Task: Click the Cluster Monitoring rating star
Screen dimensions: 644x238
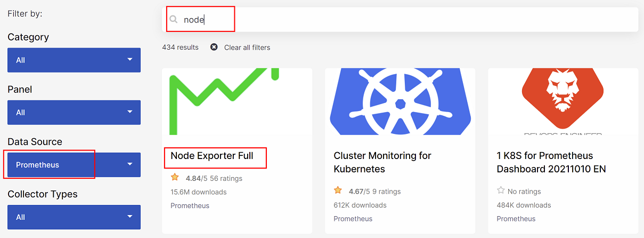Action: (338, 191)
